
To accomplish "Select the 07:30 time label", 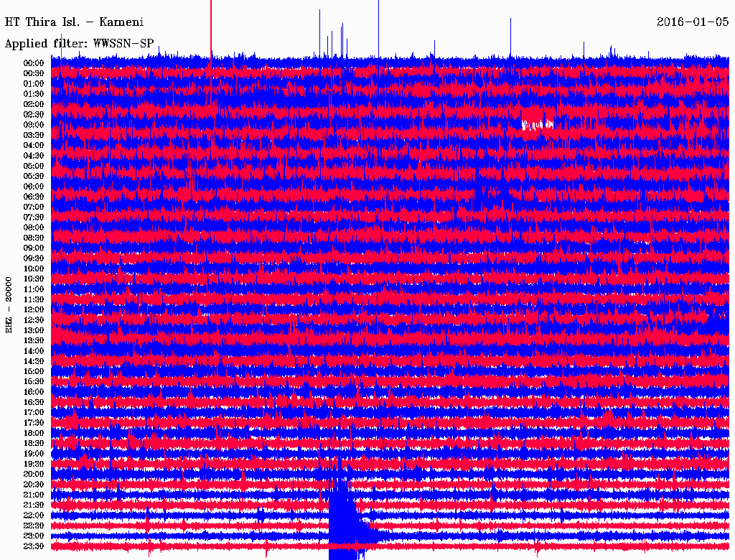I will pos(34,217).
